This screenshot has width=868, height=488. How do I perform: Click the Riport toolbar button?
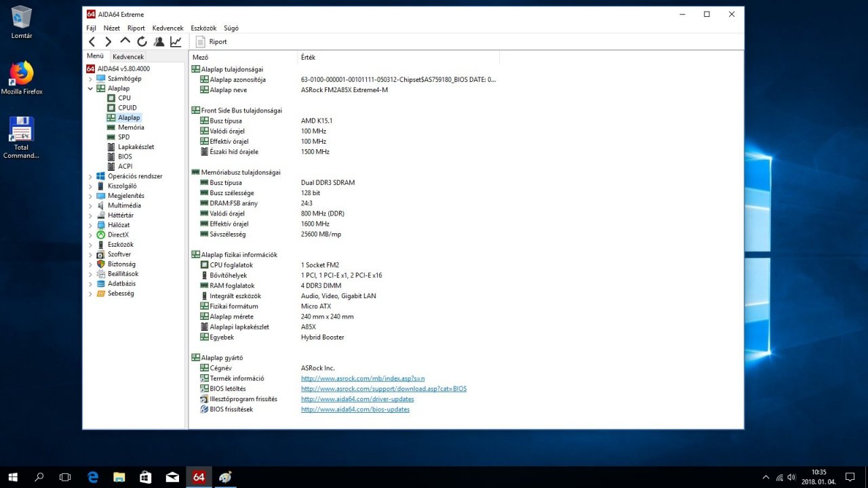(212, 42)
